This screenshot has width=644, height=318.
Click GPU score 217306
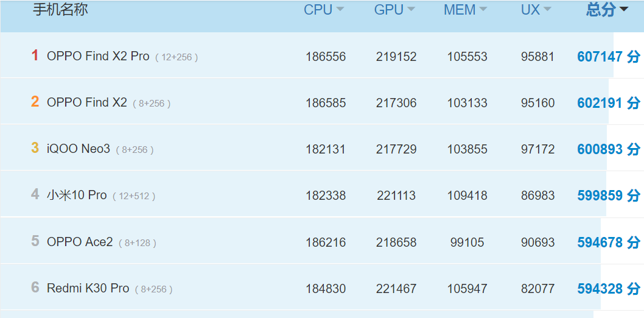pos(396,103)
